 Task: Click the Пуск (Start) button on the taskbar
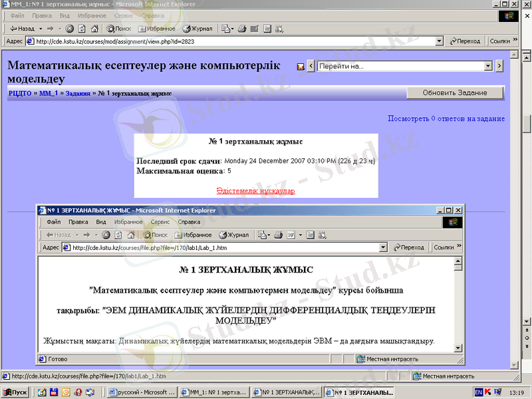pos(15,392)
